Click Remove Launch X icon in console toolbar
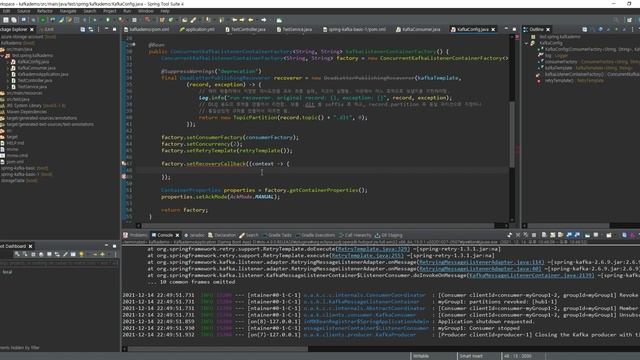Screen dimensions: 640x360 [x=518, y=235]
